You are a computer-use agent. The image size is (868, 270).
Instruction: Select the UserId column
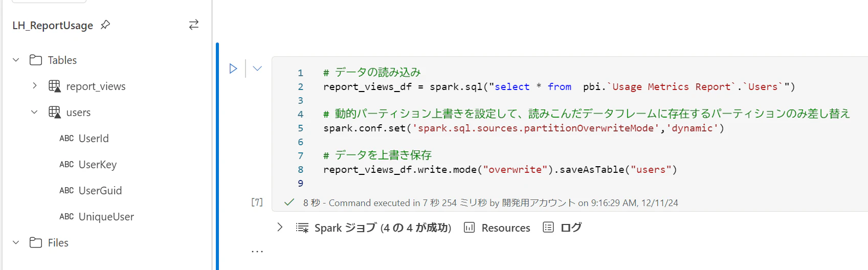coord(94,139)
